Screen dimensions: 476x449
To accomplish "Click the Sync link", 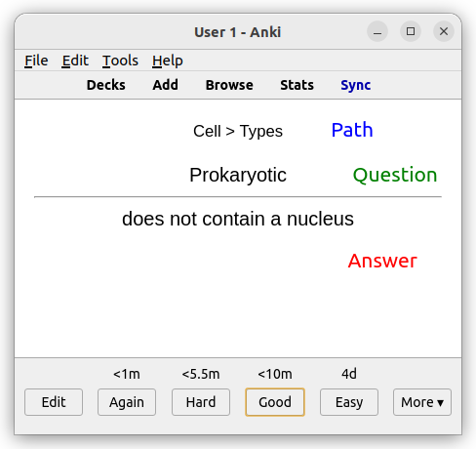I will click(356, 85).
